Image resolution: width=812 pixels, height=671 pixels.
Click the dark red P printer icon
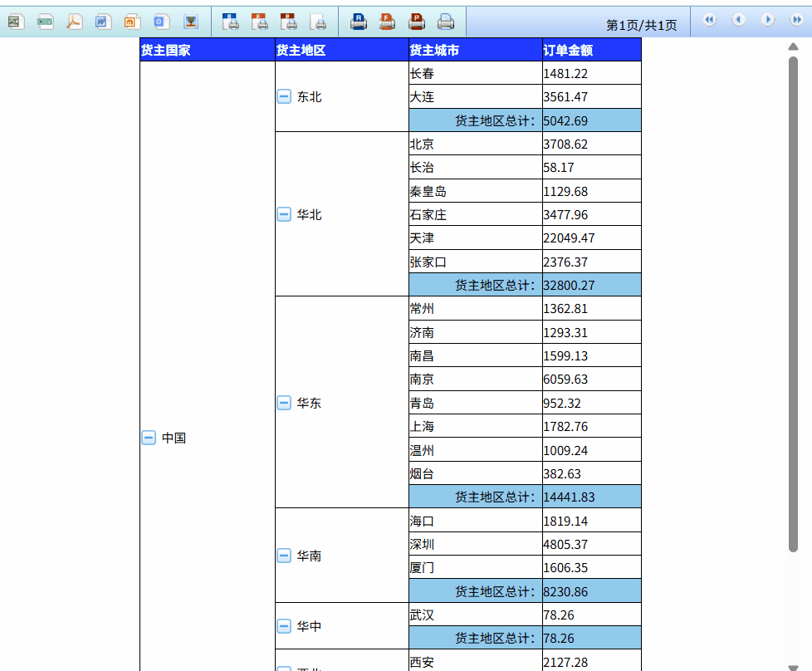pos(417,22)
